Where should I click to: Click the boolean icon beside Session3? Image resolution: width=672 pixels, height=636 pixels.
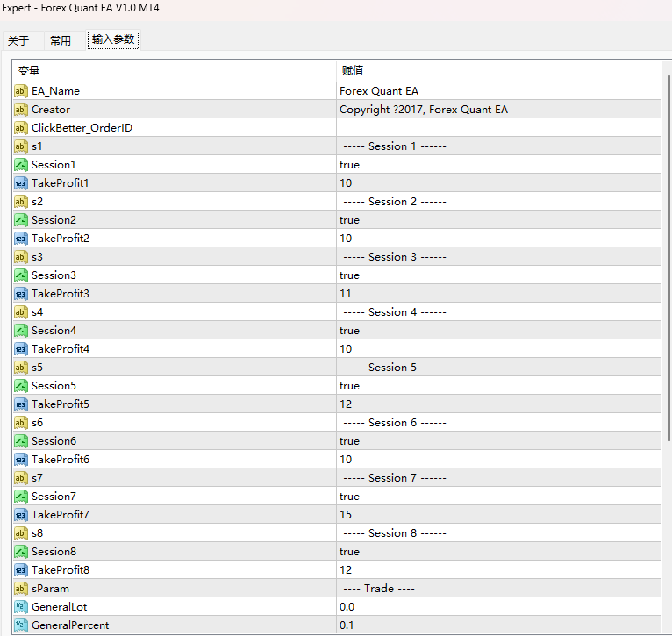click(x=20, y=275)
